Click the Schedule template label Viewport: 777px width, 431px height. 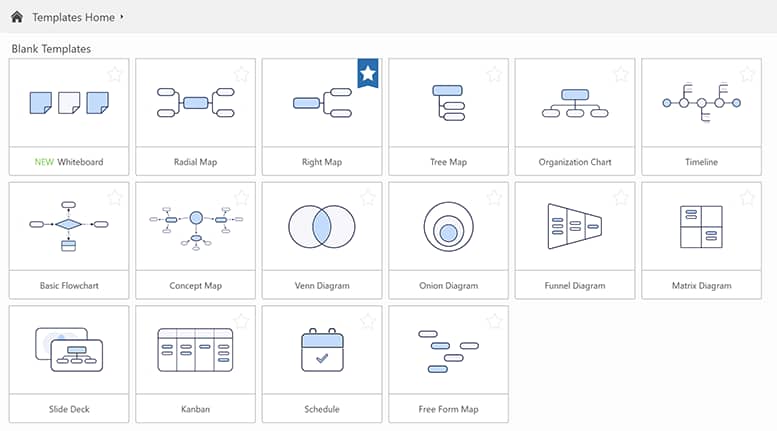322,409
